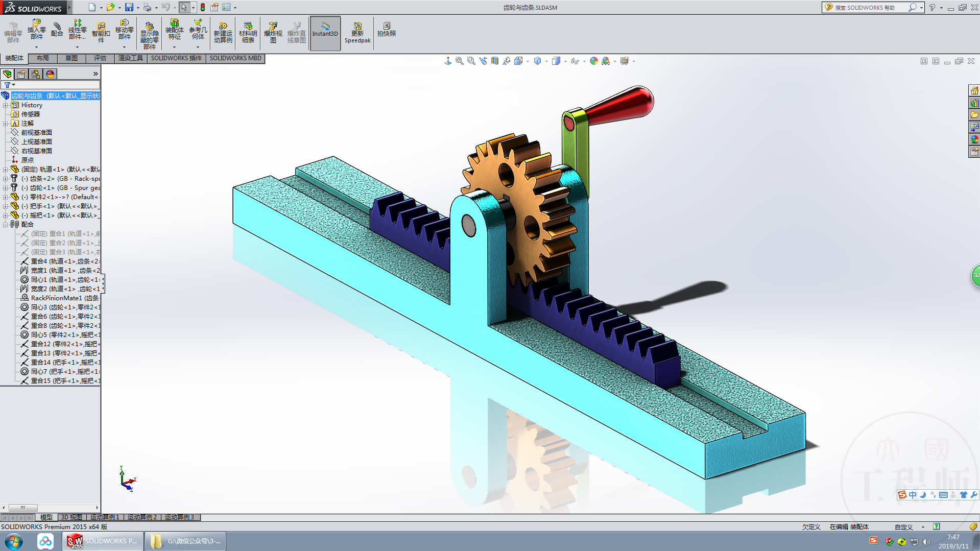Open the Design Library task pane icon
This screenshot has height=551, width=980.
(974, 103)
